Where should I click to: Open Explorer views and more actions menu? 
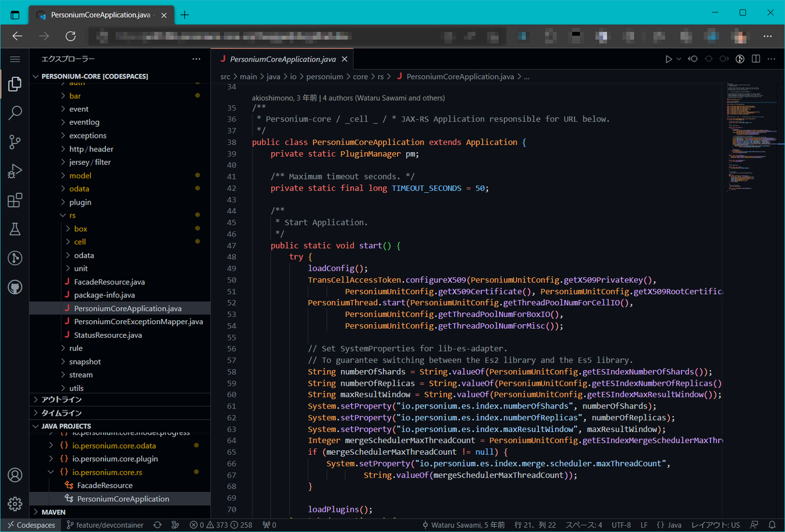(196, 59)
